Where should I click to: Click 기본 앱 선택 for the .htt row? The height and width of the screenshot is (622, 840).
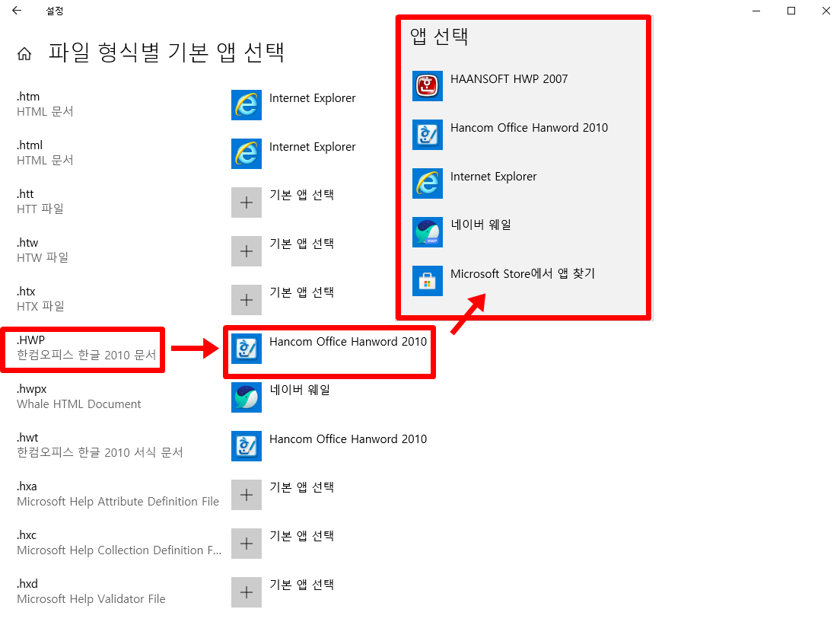click(301, 195)
